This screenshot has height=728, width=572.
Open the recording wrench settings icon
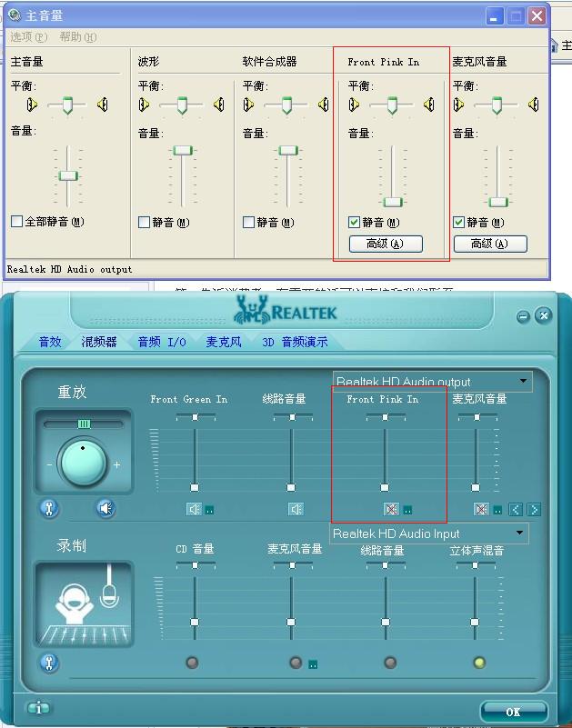pos(49,663)
